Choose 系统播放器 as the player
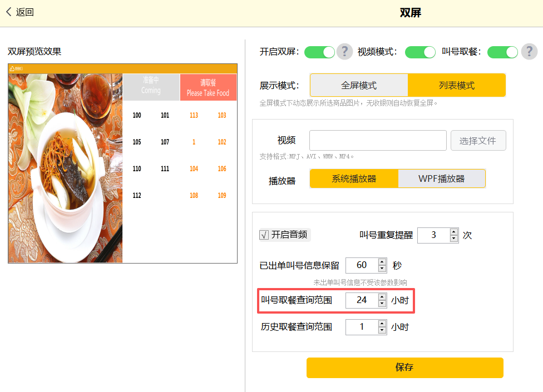 pyautogui.click(x=354, y=179)
